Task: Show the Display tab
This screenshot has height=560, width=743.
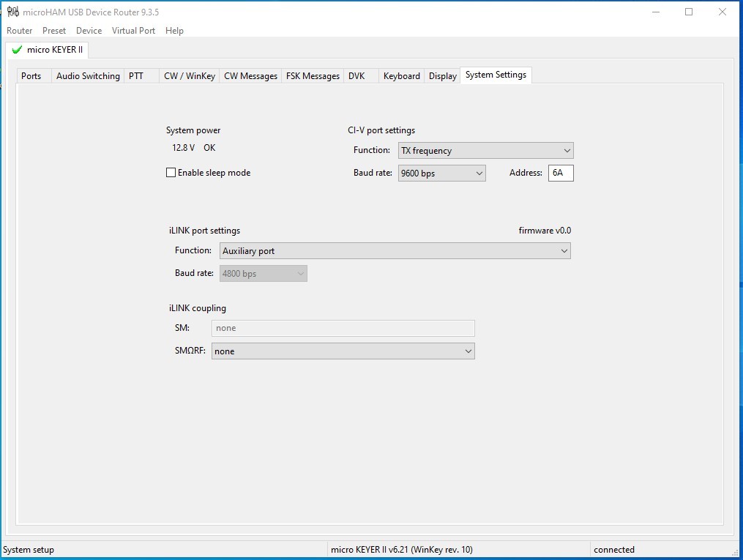Action: (x=443, y=76)
